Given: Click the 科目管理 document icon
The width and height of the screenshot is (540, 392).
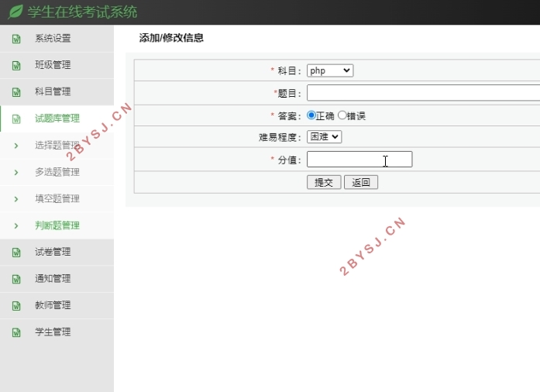Looking at the screenshot, I should coord(16,92).
